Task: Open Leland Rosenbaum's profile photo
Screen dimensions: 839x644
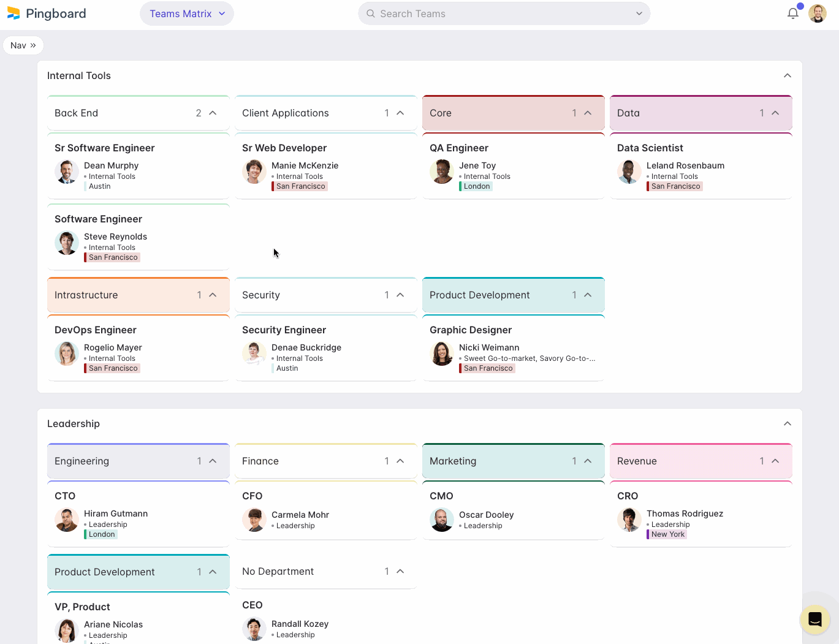Action: [x=629, y=172]
